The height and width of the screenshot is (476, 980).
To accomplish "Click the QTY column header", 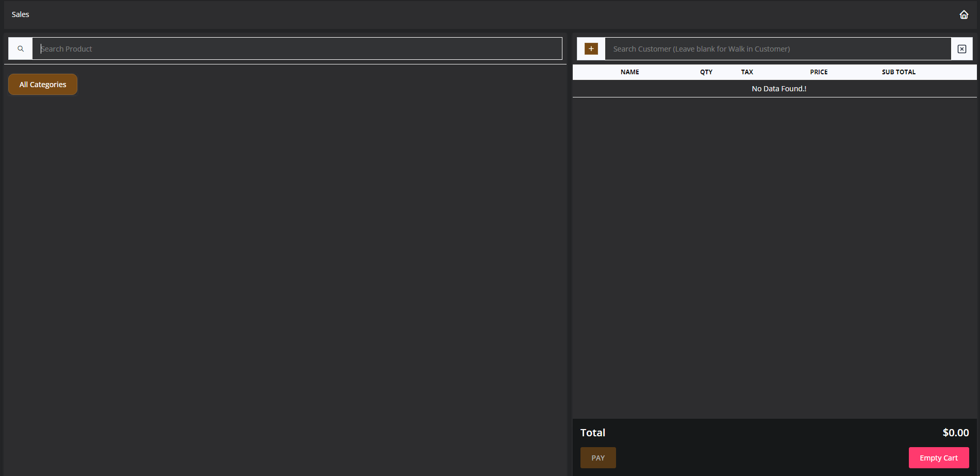I will point(706,72).
